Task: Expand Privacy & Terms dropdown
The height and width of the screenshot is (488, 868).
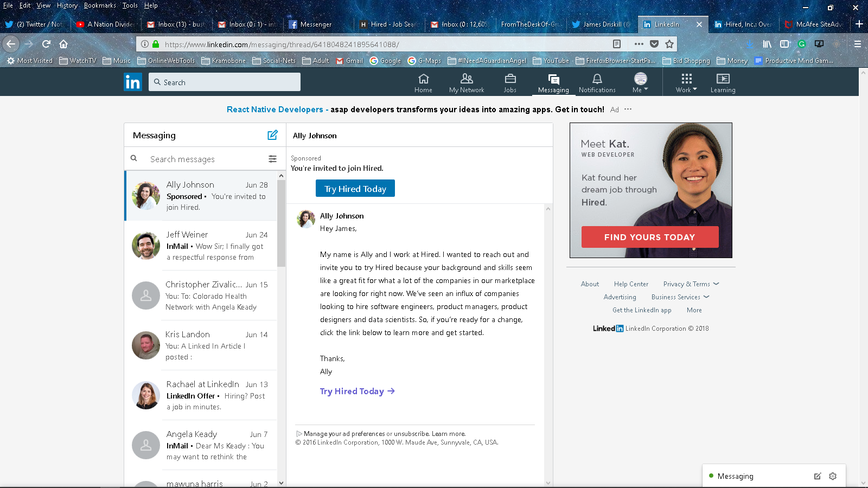Action: point(691,284)
